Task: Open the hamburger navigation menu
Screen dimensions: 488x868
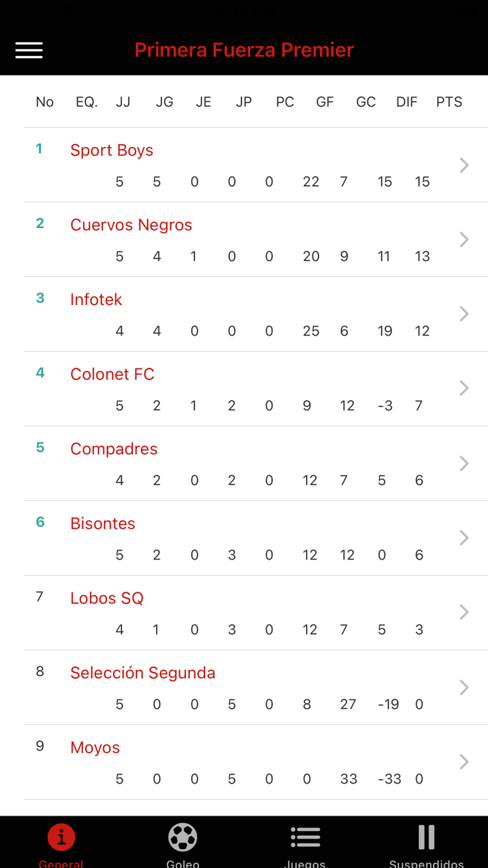Action: pyautogui.click(x=29, y=50)
